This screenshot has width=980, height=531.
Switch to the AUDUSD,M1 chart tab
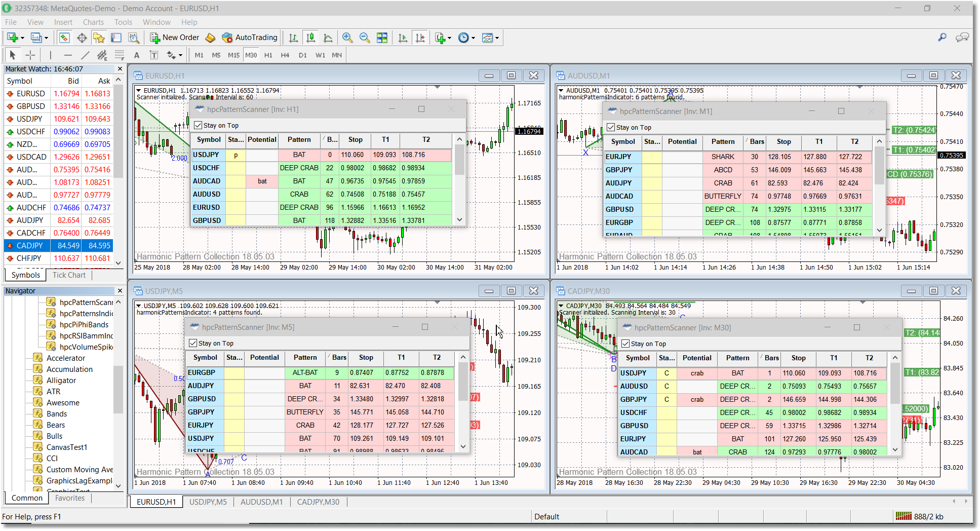pos(261,502)
